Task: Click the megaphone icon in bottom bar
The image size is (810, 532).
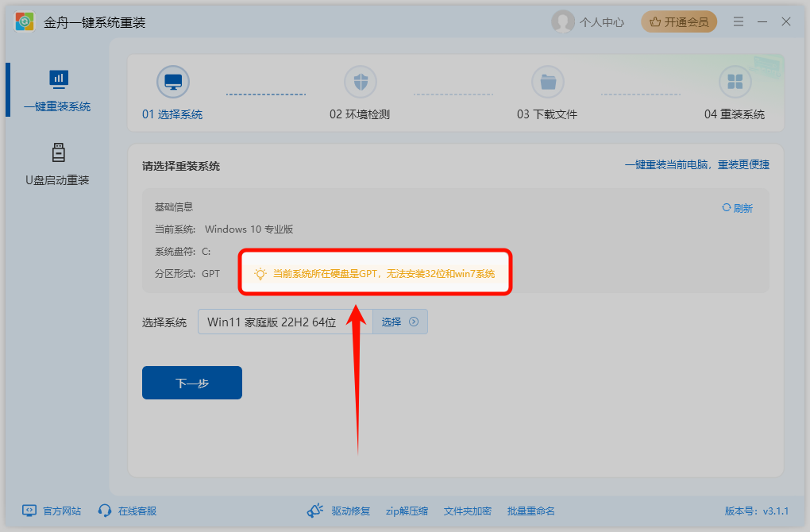Action: 315,511
